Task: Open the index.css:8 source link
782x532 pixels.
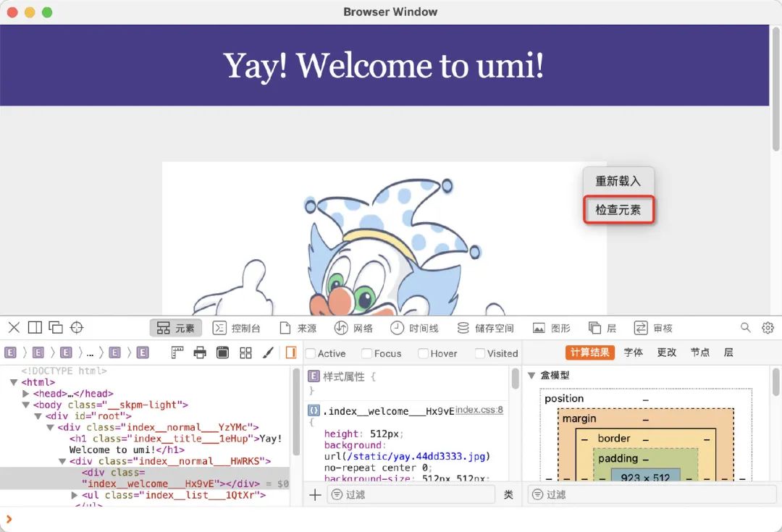Action: click(479, 410)
